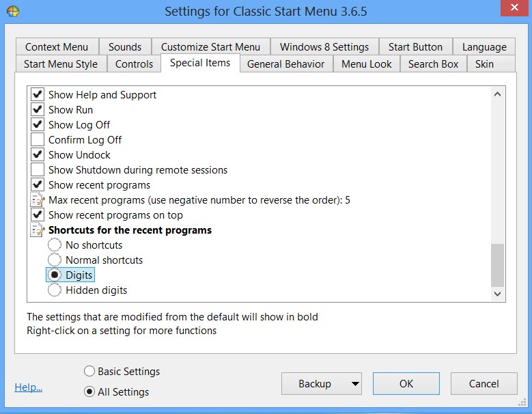Screen dimensions: 532x414
Task: Toggle Show recent programs on top
Action: [38, 215]
